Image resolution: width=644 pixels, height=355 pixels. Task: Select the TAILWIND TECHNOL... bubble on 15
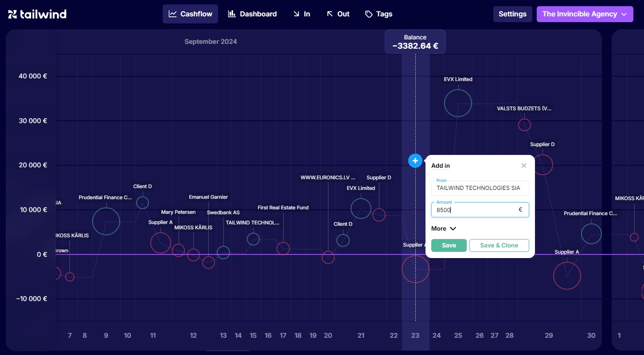pyautogui.click(x=253, y=239)
